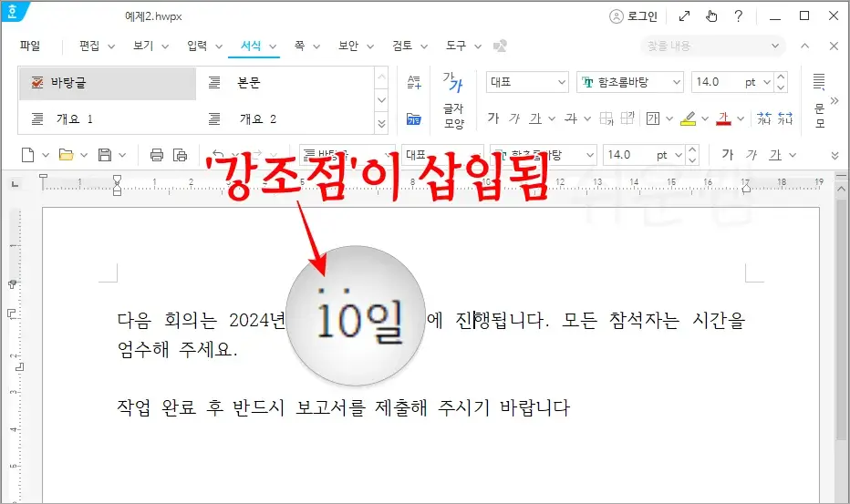Toggle strikethrough 가 in the ribbon
This screenshot has width=850, height=504.
(x=571, y=118)
